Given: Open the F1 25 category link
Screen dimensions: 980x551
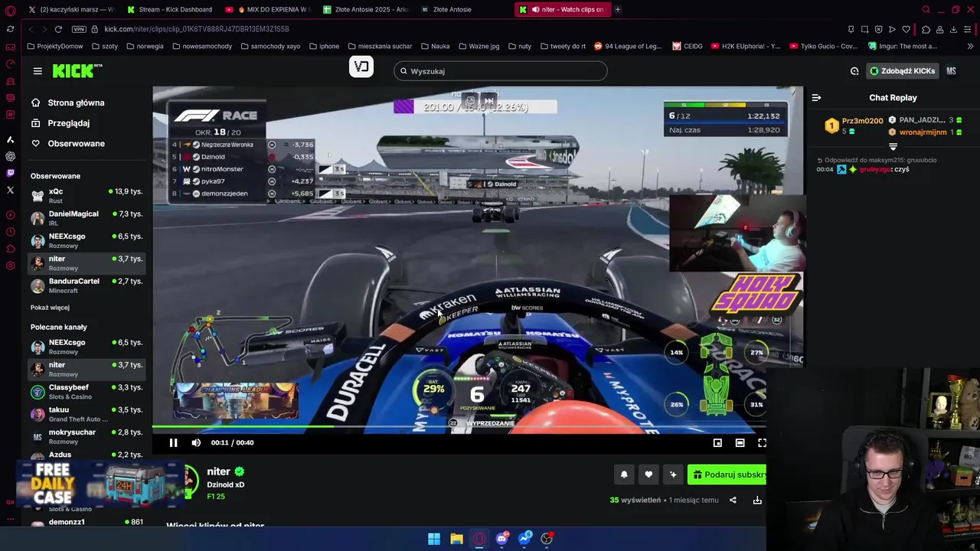Looking at the screenshot, I should 216,497.
